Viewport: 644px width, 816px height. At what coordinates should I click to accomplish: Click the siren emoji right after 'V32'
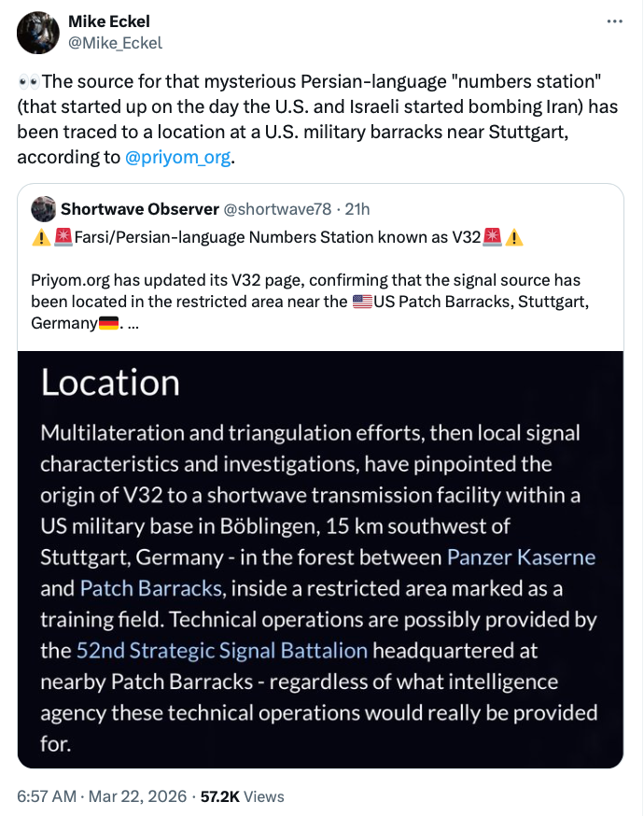pos(492,237)
